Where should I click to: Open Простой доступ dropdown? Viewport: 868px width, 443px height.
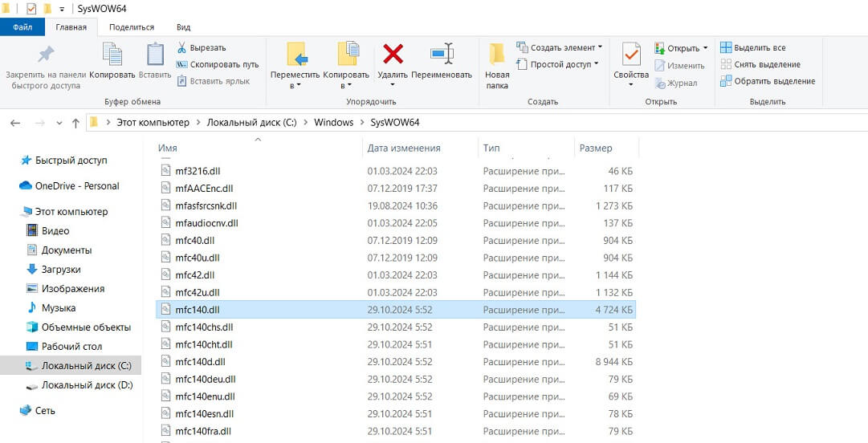click(557, 64)
